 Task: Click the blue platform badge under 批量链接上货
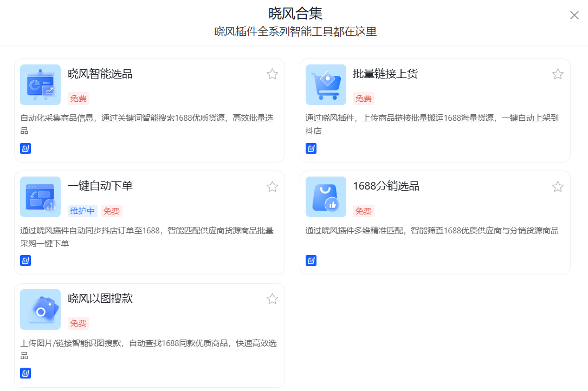point(311,148)
